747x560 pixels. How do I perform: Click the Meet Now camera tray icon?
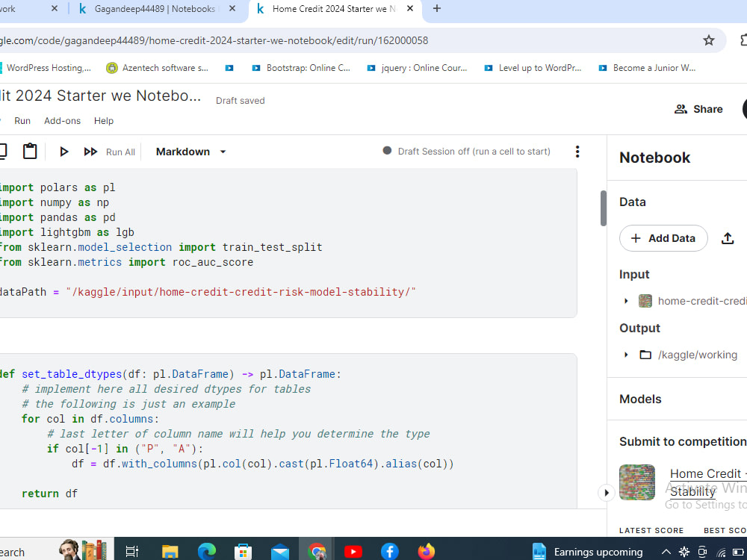click(x=702, y=552)
